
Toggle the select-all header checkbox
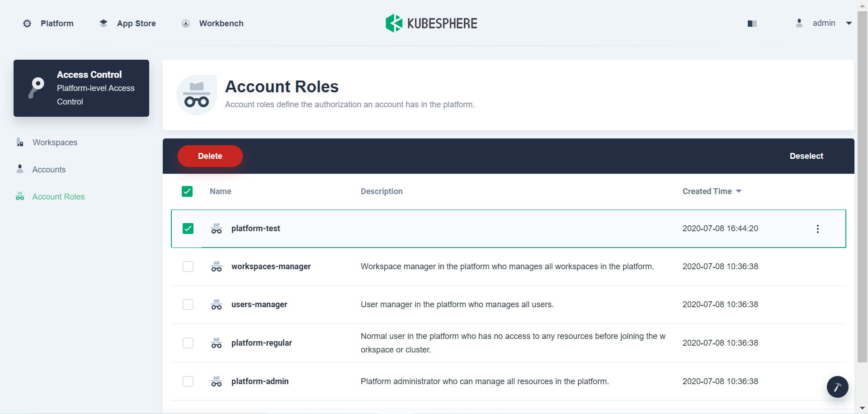pos(187,191)
